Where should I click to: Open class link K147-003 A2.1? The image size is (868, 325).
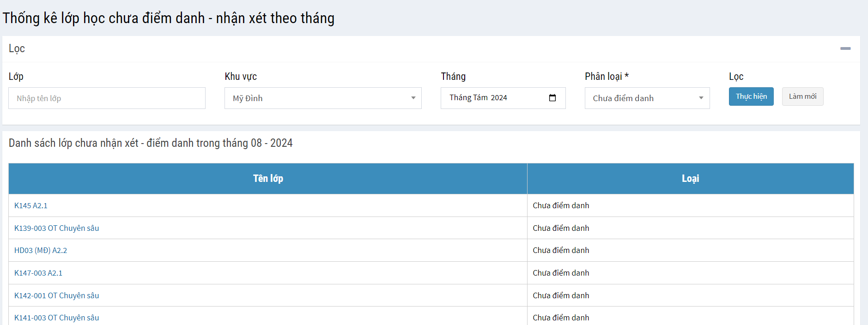(38, 273)
